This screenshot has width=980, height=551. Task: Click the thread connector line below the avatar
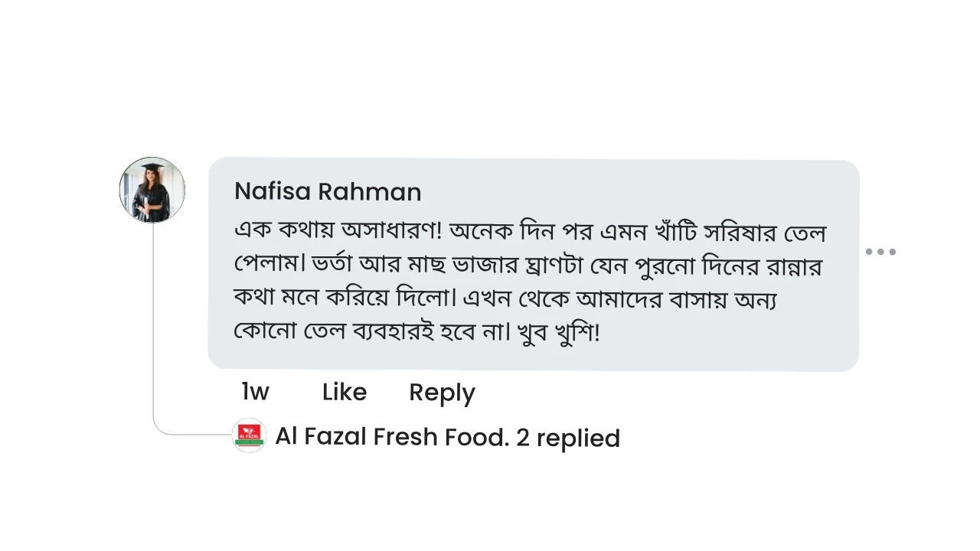(x=153, y=329)
